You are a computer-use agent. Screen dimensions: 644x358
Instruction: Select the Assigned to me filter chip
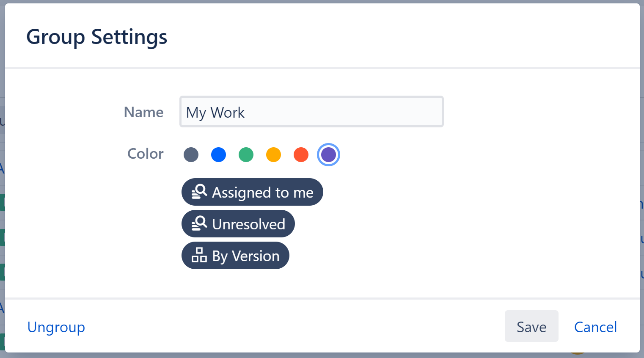tap(252, 192)
